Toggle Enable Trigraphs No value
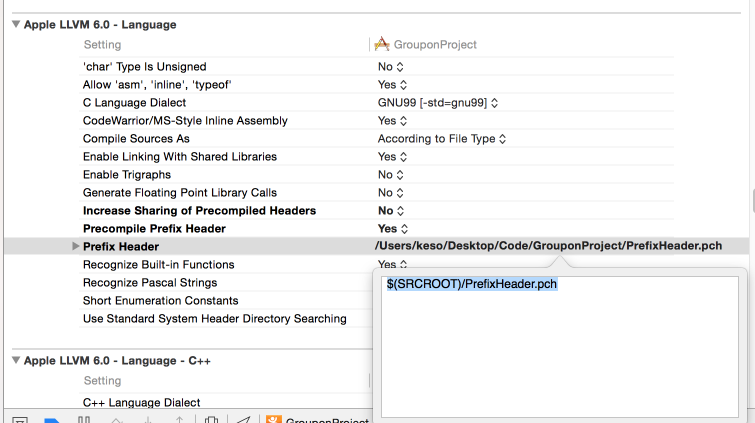Viewport: 755px width, 423px height. [391, 174]
